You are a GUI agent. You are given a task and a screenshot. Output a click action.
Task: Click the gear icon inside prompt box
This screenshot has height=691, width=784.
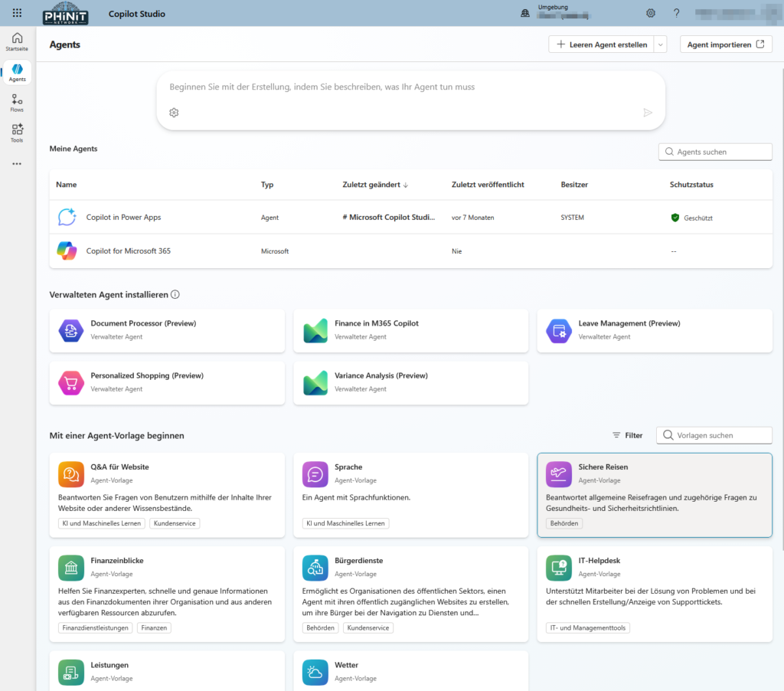coord(174,113)
